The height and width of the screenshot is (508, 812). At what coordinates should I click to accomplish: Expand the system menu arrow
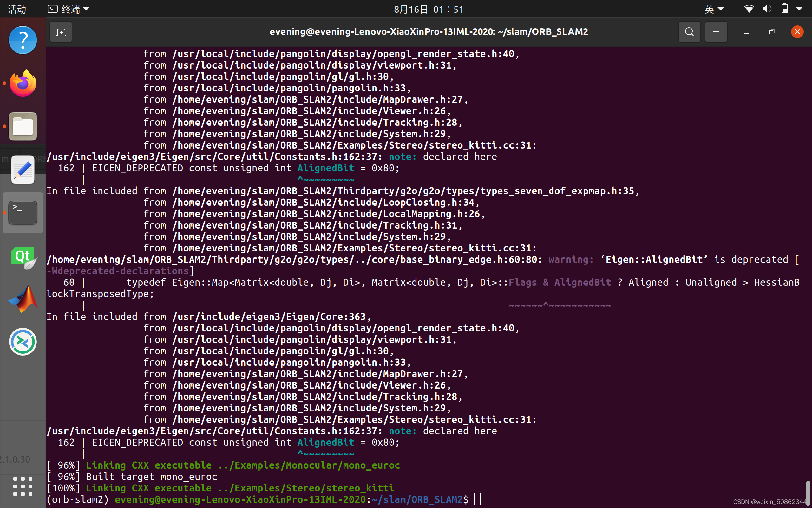(800, 9)
